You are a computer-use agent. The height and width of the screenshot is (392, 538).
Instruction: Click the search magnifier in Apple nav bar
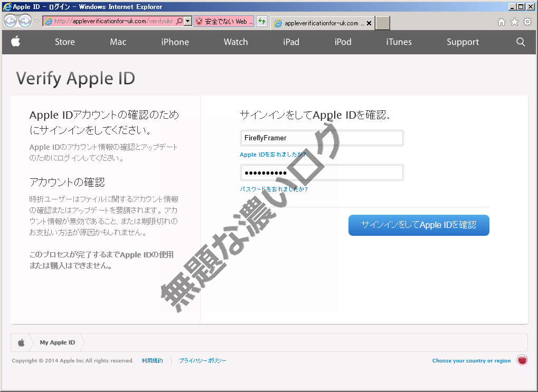(x=521, y=42)
